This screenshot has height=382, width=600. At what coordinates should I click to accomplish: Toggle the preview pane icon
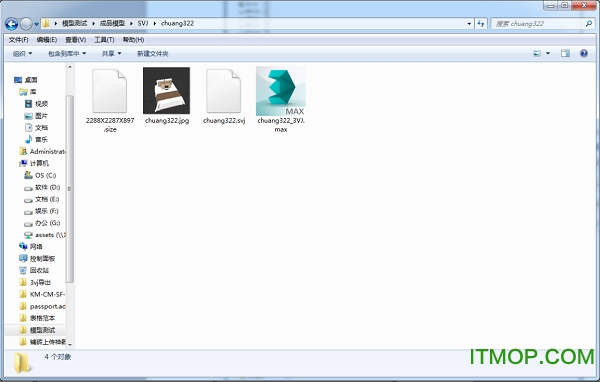tap(565, 53)
